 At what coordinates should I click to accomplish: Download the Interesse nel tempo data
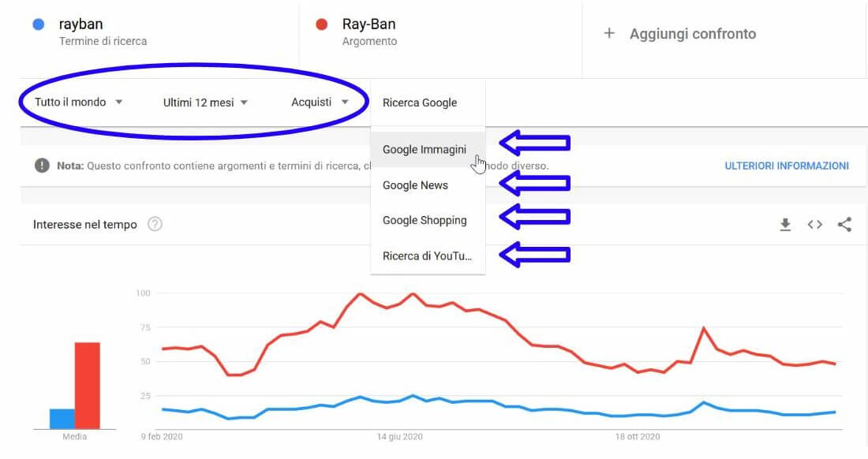[785, 225]
